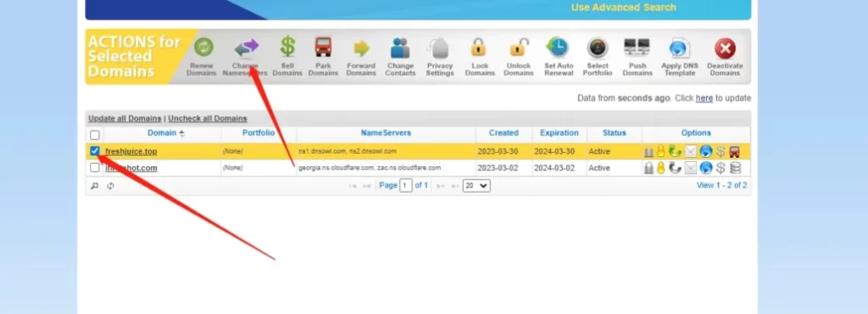868x314 pixels.
Task: Open the domain link ending in shot.com
Action: [x=131, y=168]
